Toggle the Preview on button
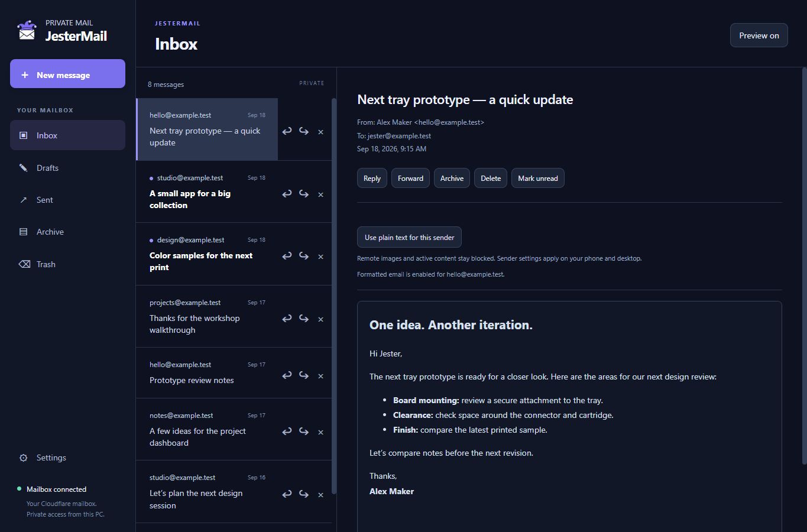This screenshot has height=532, width=807. tap(759, 35)
